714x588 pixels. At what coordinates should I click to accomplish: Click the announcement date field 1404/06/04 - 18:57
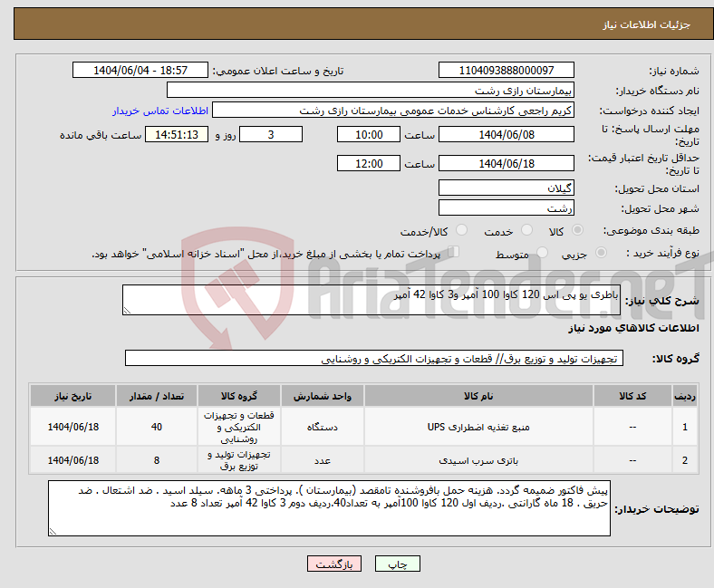coord(140,70)
